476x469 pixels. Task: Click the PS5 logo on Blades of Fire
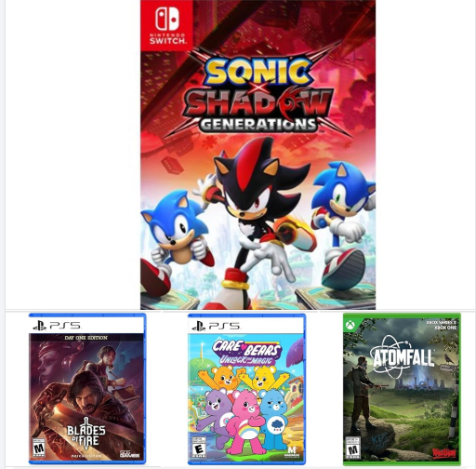click(x=57, y=326)
